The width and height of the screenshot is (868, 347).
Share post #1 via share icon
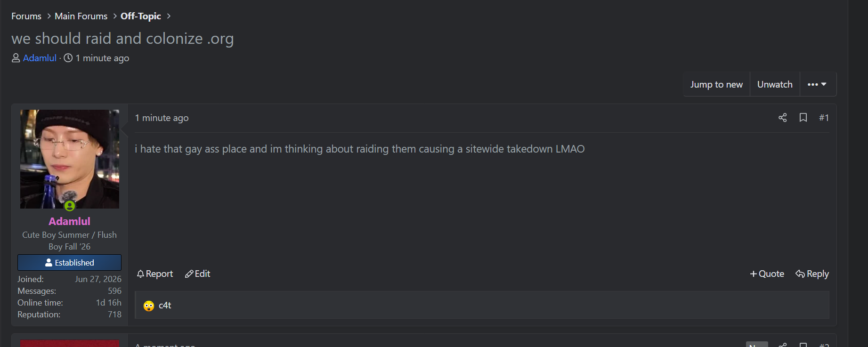tap(782, 118)
